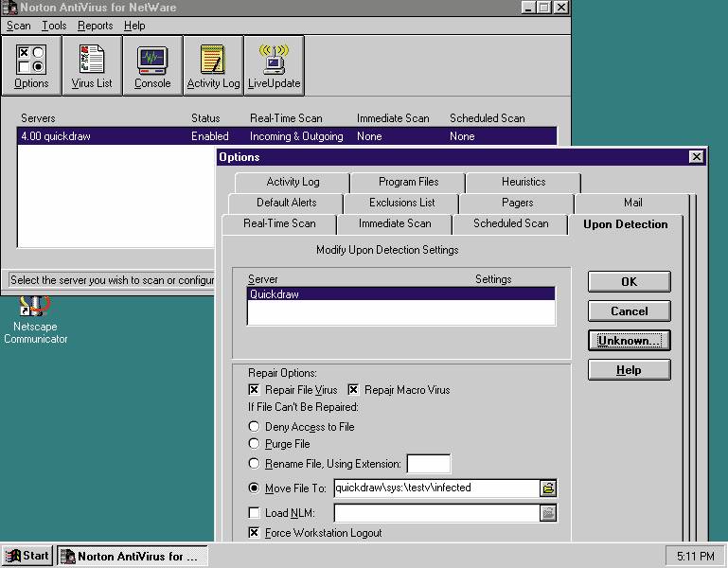This screenshot has width=728, height=568.
Task: Open the Unknown... settings button
Action: point(630,341)
